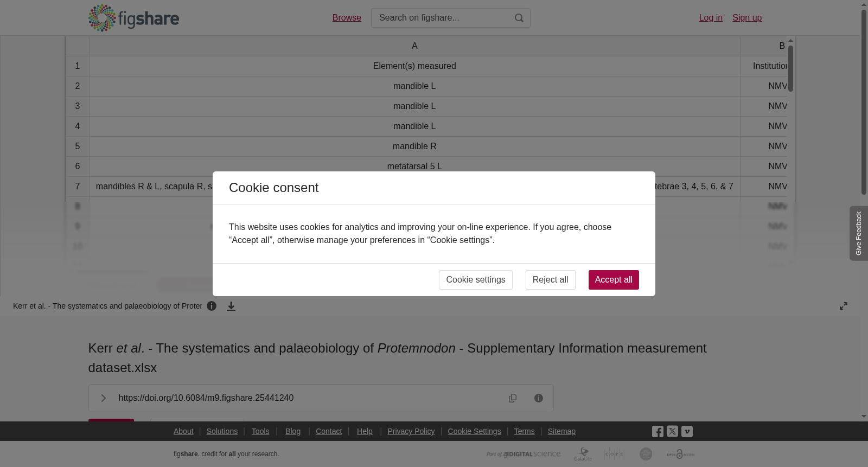
Task: Open the Browse link
Action: point(347,18)
